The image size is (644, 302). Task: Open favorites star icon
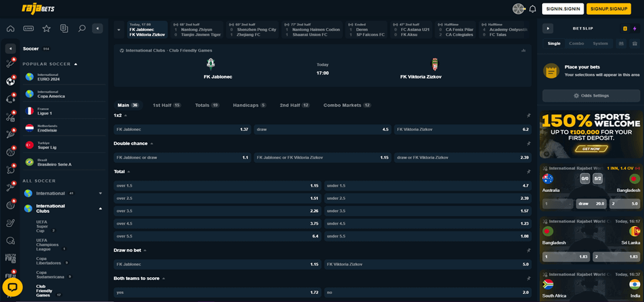click(x=46, y=28)
